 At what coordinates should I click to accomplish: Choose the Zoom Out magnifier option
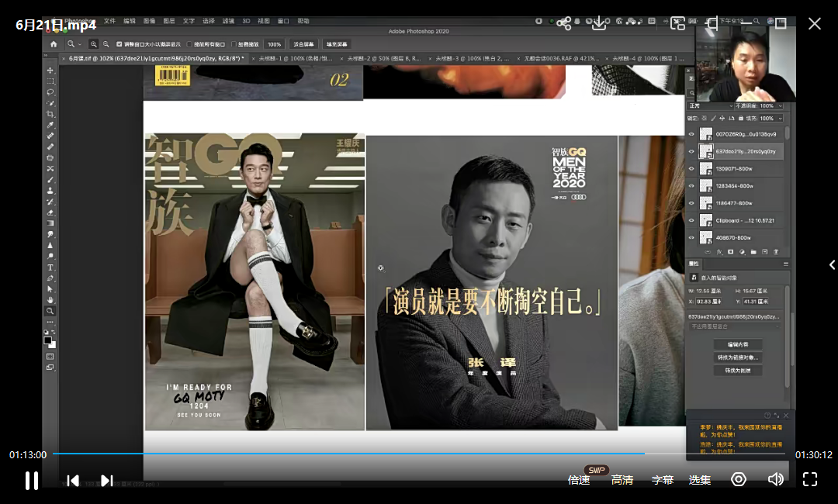pos(106,44)
